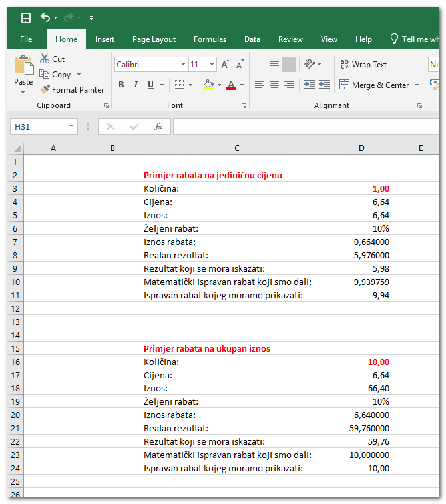Click Increase Indent icon
Image resolution: width=446 pixels, height=504 pixels.
tap(324, 85)
